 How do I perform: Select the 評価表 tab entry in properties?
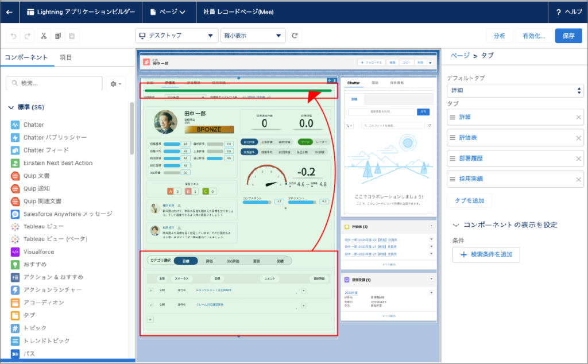pyautogui.click(x=515, y=138)
